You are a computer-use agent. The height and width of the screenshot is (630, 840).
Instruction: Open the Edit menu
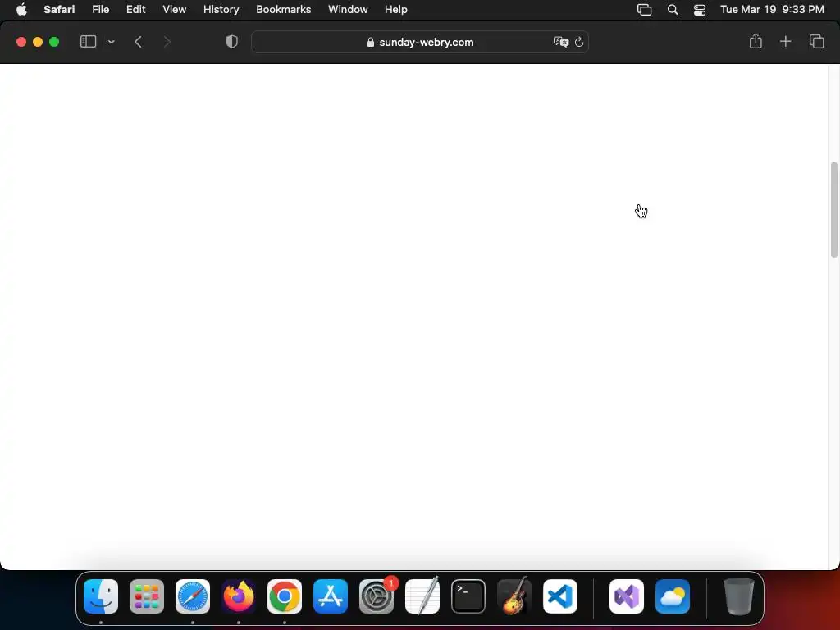click(135, 9)
